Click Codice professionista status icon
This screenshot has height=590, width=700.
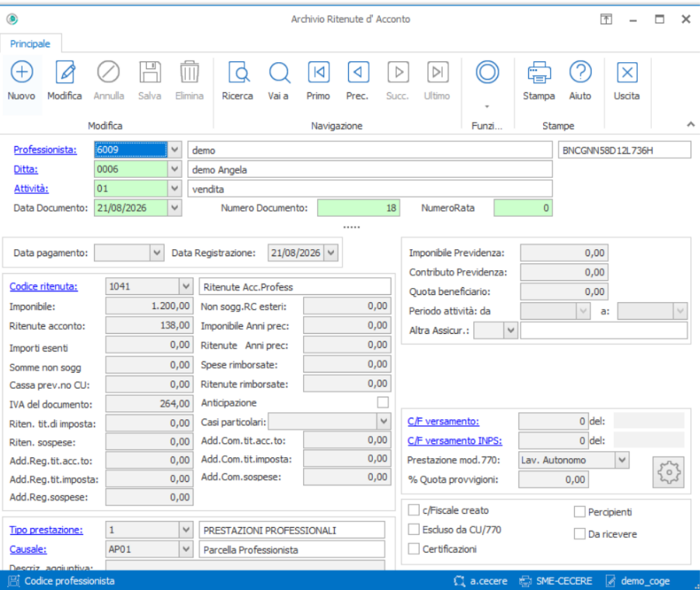coord(14,581)
